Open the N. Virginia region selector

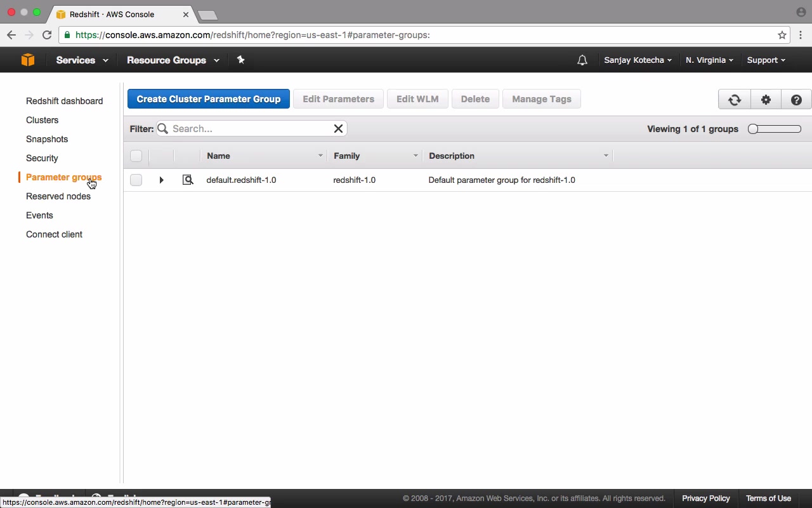pos(709,60)
